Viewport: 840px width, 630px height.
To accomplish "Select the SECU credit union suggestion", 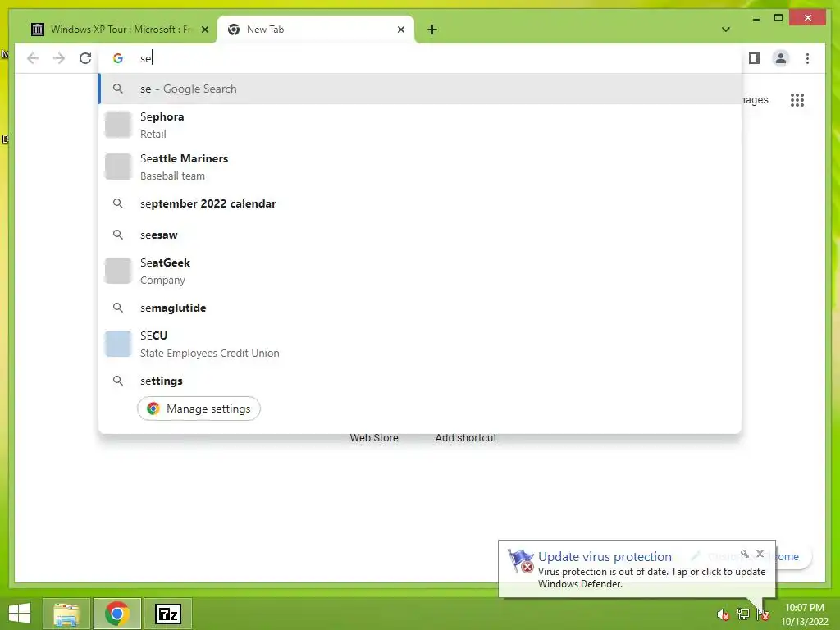I will (x=421, y=344).
